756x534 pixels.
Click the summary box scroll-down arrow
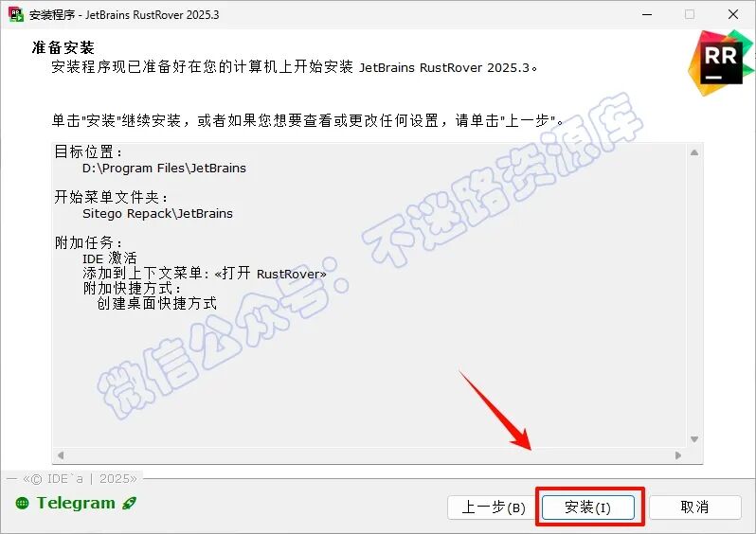pyautogui.click(x=694, y=439)
